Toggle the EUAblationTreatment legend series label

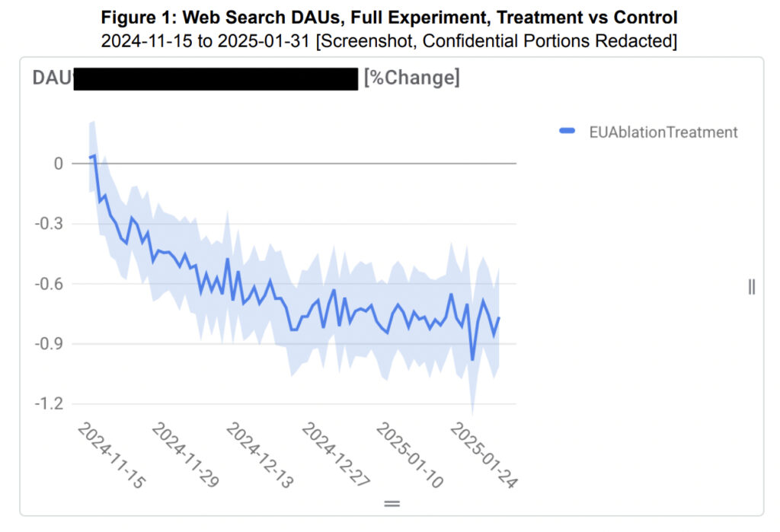[x=663, y=132]
